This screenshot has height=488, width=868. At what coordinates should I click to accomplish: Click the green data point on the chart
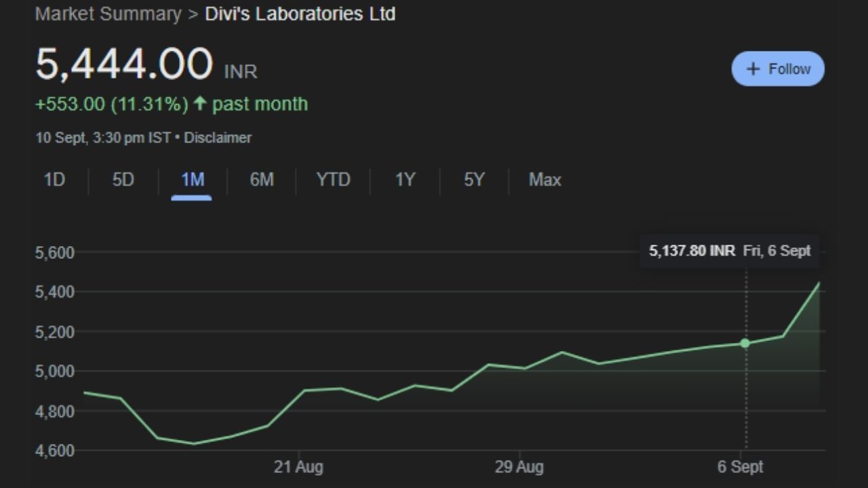click(745, 343)
